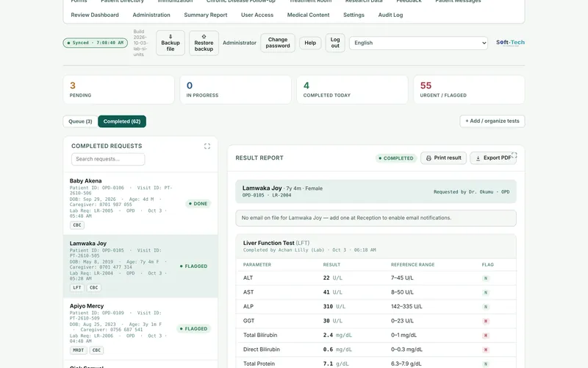
Task: Open the Audit Log menu item
Action: (390, 15)
